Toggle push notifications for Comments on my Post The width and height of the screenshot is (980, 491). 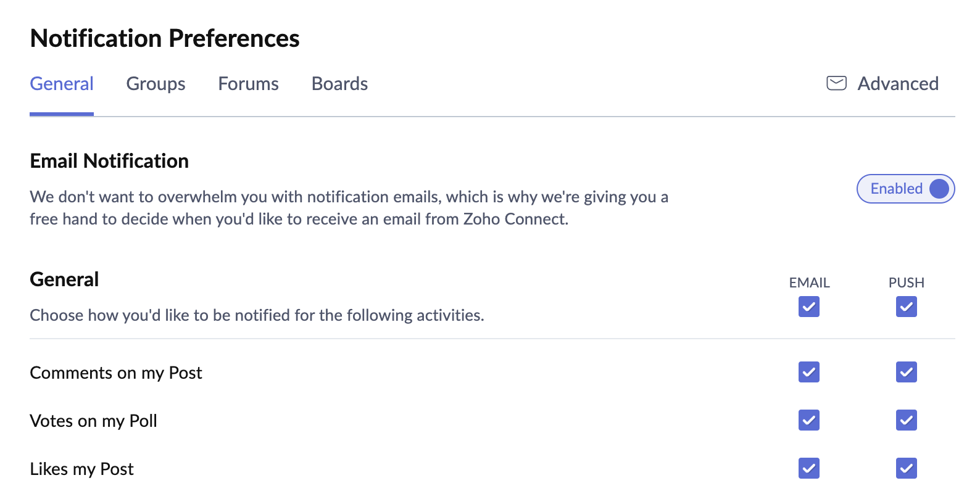tap(906, 372)
